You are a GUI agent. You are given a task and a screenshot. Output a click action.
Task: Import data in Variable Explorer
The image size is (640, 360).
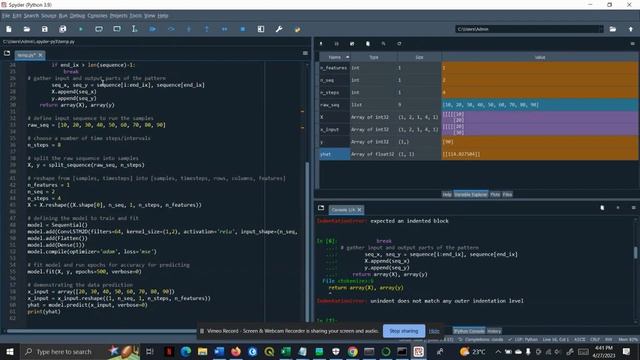click(x=321, y=44)
